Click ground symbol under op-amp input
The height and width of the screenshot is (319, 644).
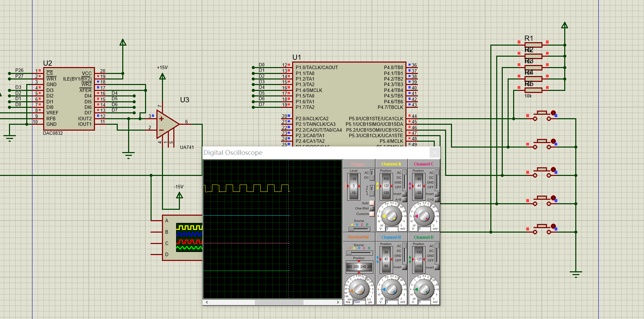click(x=128, y=155)
